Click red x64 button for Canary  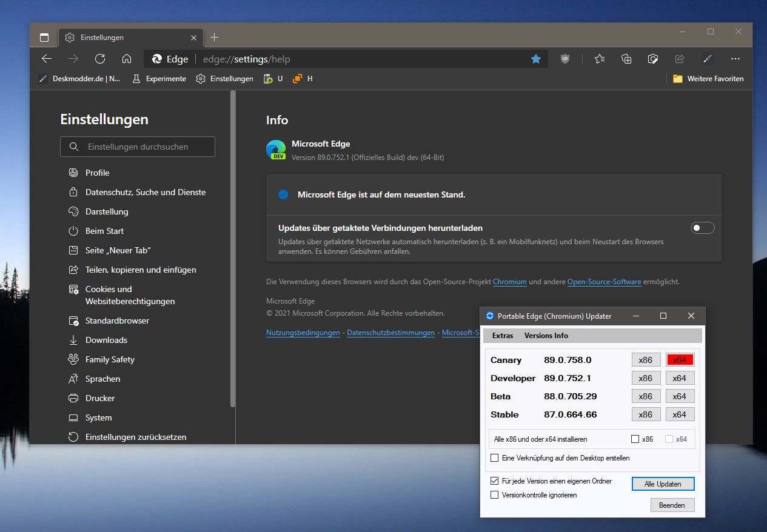[x=680, y=360]
